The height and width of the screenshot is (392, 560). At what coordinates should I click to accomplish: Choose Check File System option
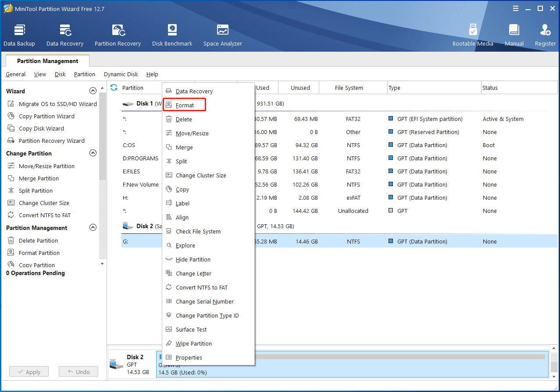pyautogui.click(x=209, y=231)
